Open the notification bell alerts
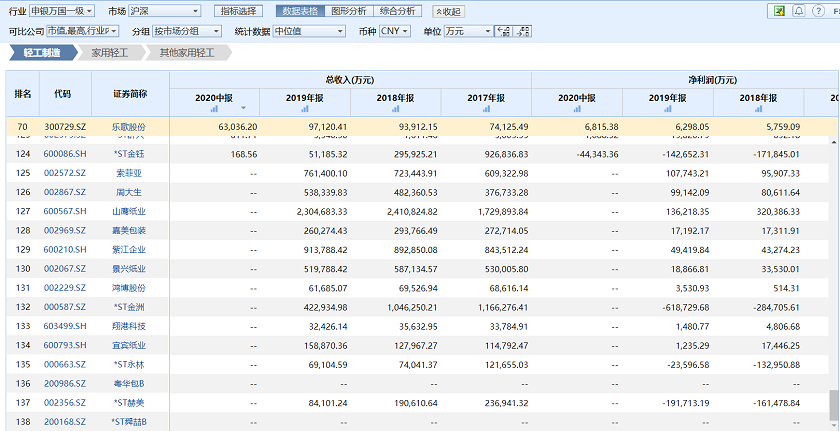This screenshot has width=840, height=431. (x=801, y=11)
